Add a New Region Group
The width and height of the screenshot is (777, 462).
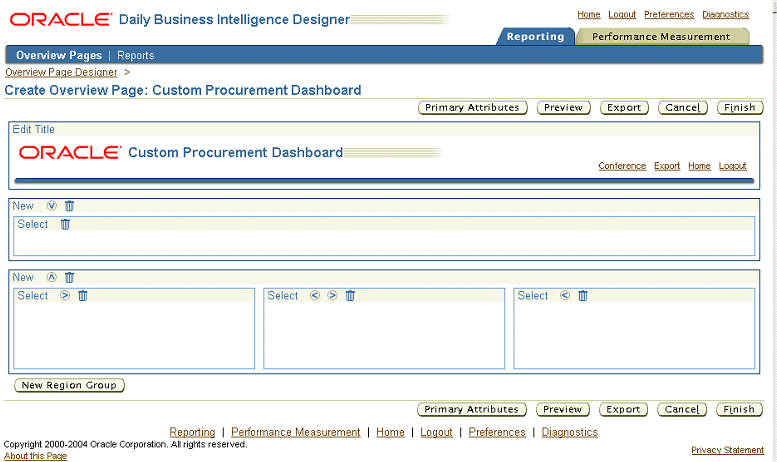click(x=69, y=385)
